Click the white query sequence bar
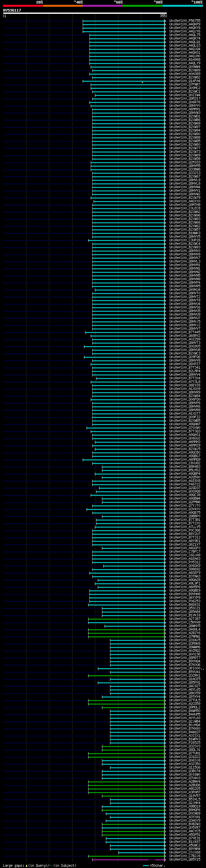This screenshot has width=206, height=868. click(x=85, y=13)
